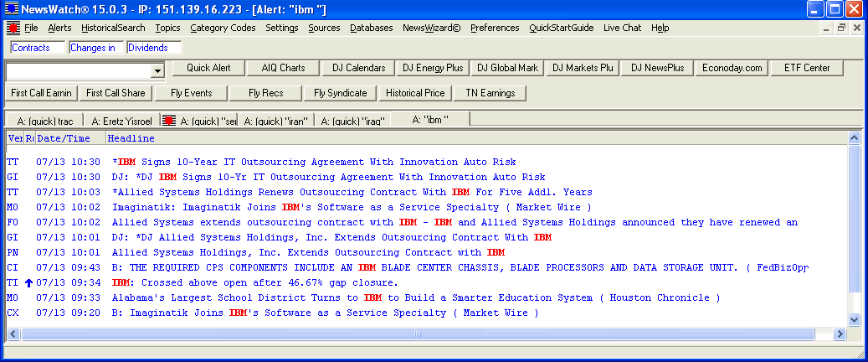Open the Alabama school district IBM headline
The image size is (868, 362).
[415, 297]
